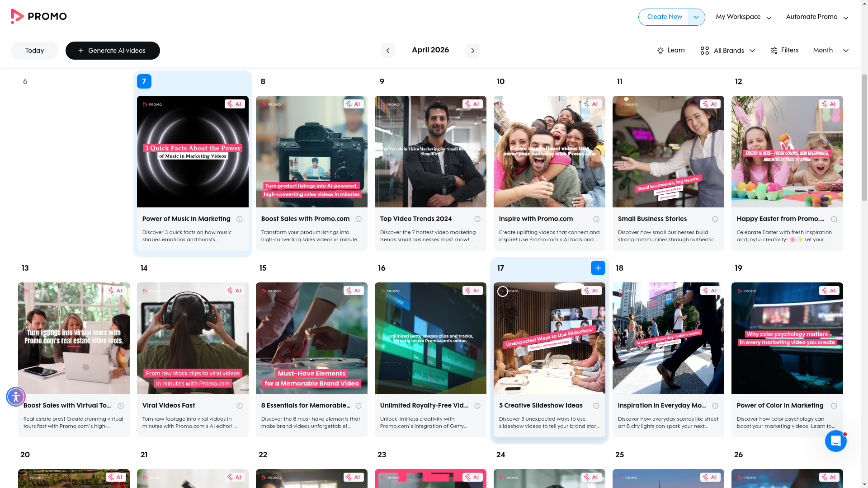
Task: Open the All Brands dropdown
Action: click(727, 51)
